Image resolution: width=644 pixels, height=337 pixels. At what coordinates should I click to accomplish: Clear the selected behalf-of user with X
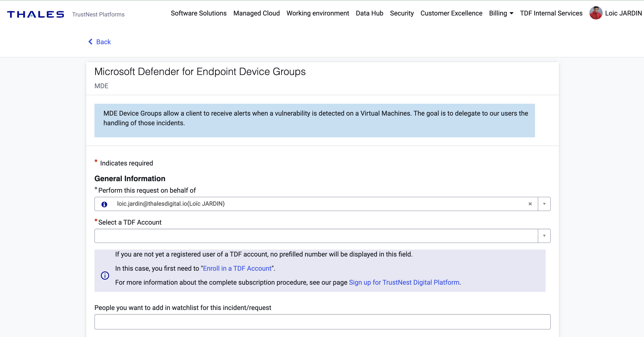[530, 204]
